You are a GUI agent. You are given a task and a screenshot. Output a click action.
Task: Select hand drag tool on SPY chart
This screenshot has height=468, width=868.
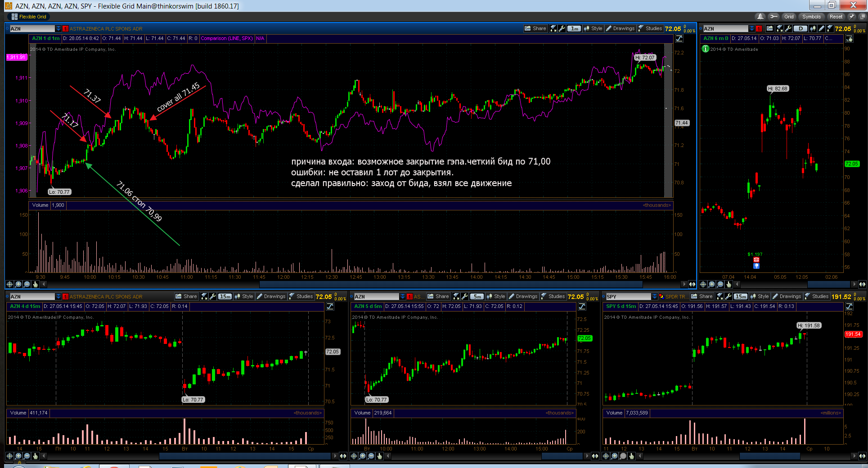coord(631,456)
